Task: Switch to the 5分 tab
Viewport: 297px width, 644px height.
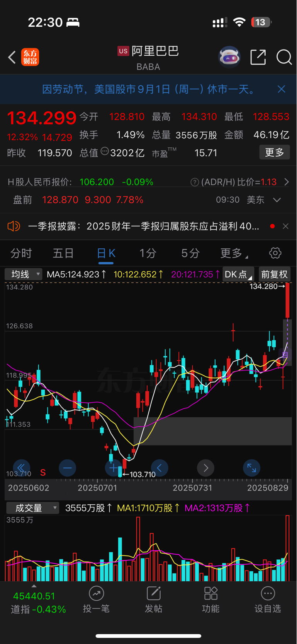Action: tap(190, 253)
